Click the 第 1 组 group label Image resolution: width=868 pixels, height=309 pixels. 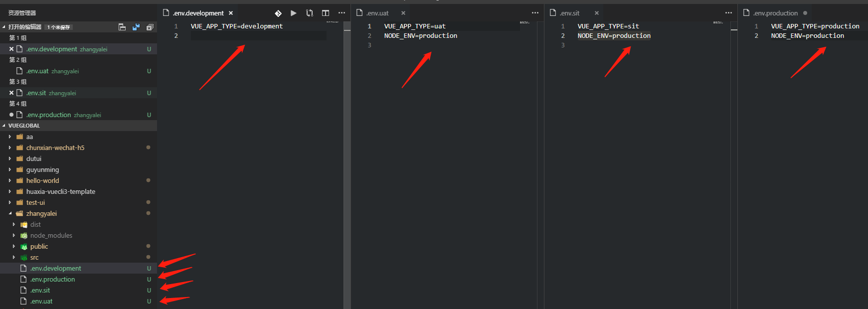pyautogui.click(x=18, y=38)
